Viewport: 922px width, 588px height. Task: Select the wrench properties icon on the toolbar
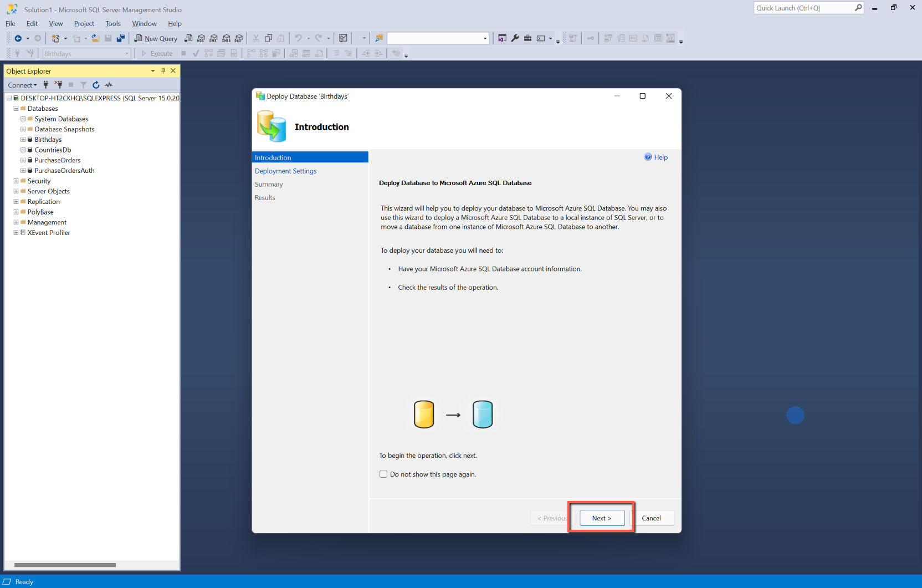(515, 38)
